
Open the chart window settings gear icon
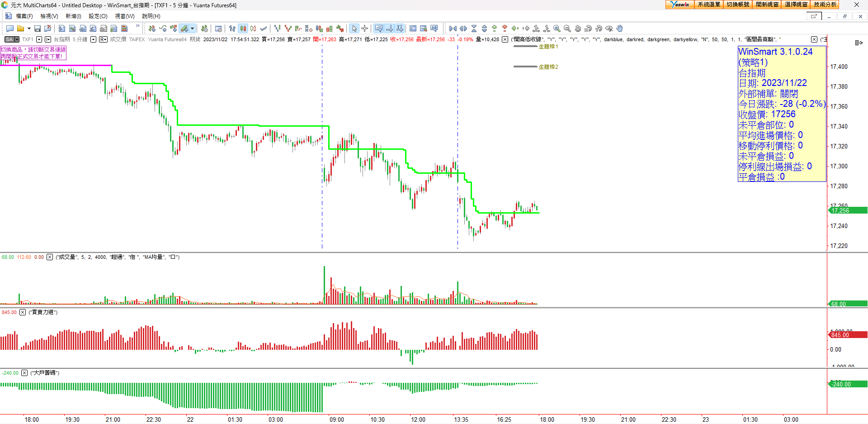click(x=218, y=29)
